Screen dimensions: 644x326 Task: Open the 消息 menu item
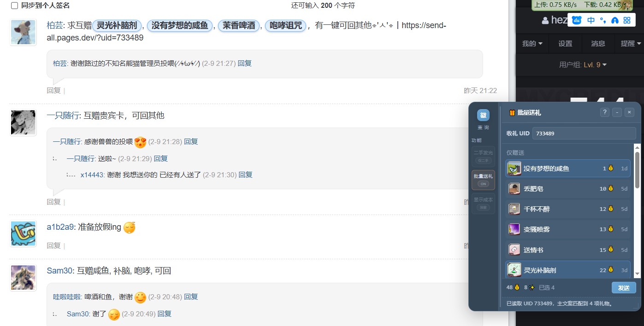coord(598,44)
